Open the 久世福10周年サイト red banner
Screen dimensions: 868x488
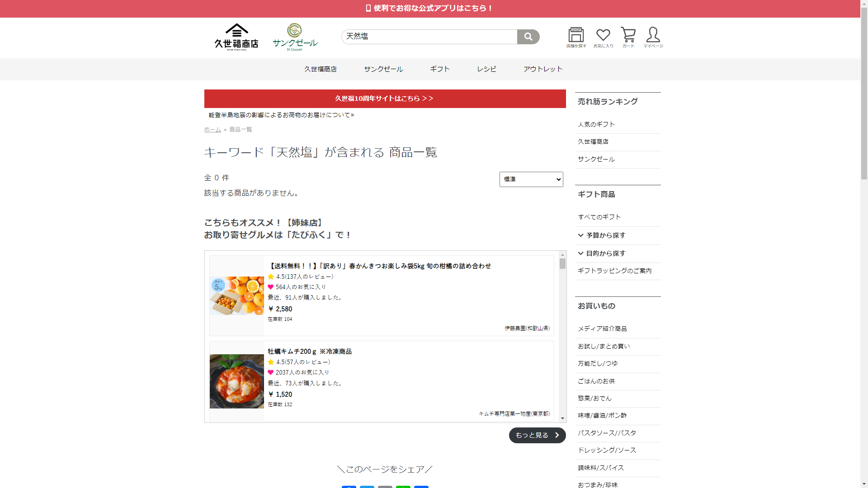385,99
